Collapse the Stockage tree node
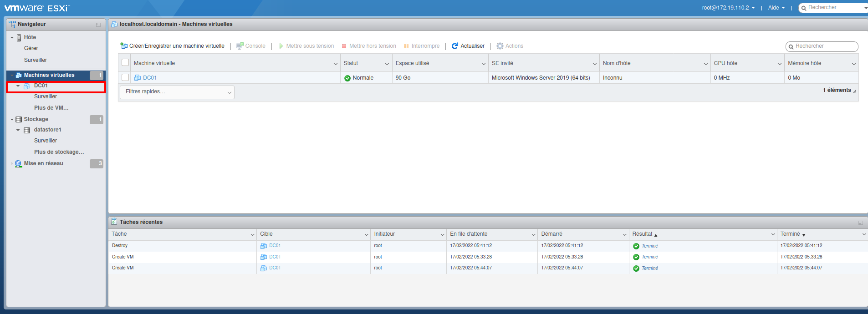Screen dimensions: 868x314 (x=12, y=120)
